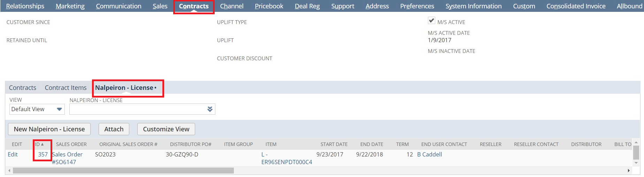The width and height of the screenshot is (644, 177).
Task: Click the Customize View button
Action: click(166, 129)
